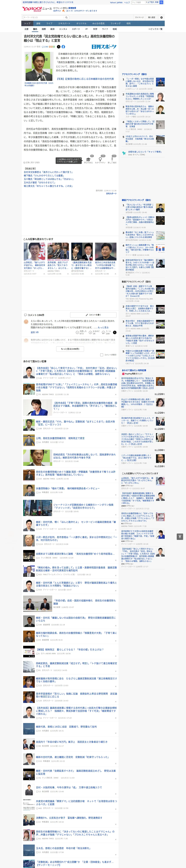Open 新規取得 ID registration link
Viewport: 186px width, 868px height.
click(72, 8)
